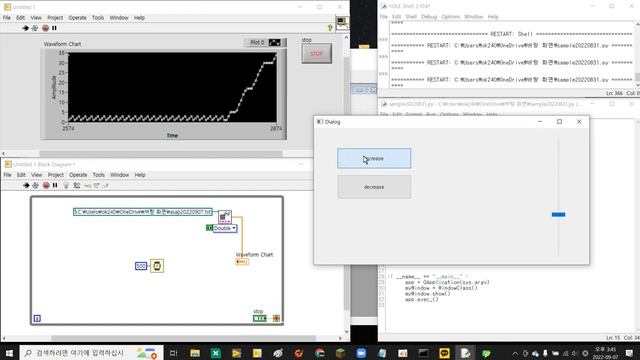This screenshot has height=360, width=640.
Task: Abort execution in Block Diagram toolbar
Action: click(46, 185)
